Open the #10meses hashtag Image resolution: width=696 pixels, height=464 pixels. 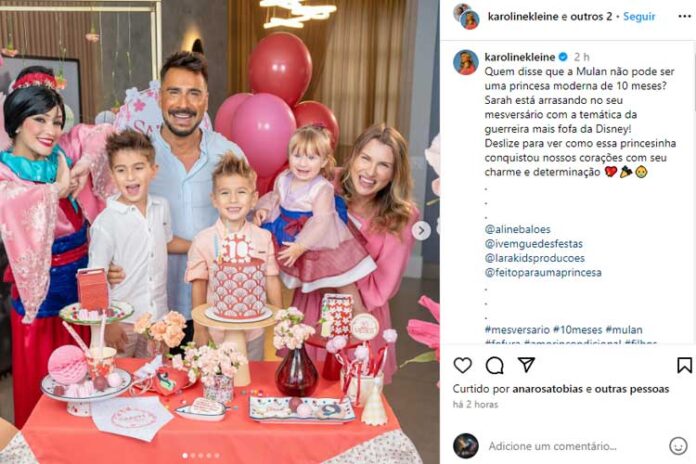(577, 329)
